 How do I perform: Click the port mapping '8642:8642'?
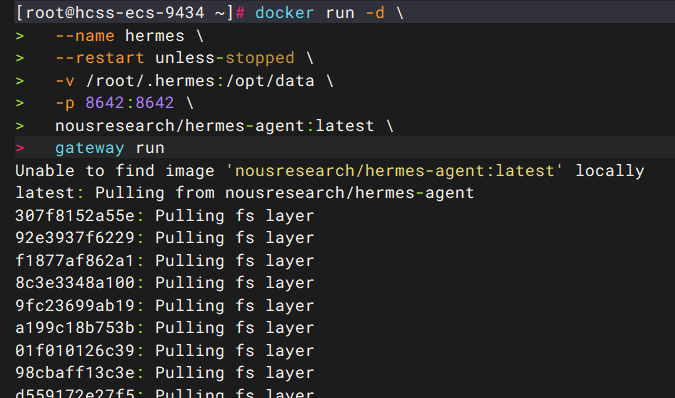(130, 103)
